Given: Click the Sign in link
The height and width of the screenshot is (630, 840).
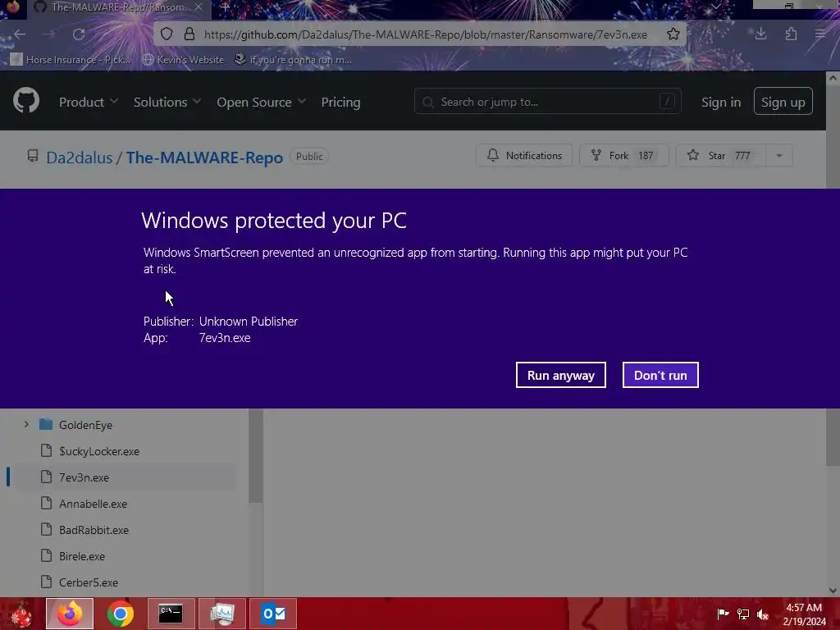Looking at the screenshot, I should tap(720, 102).
